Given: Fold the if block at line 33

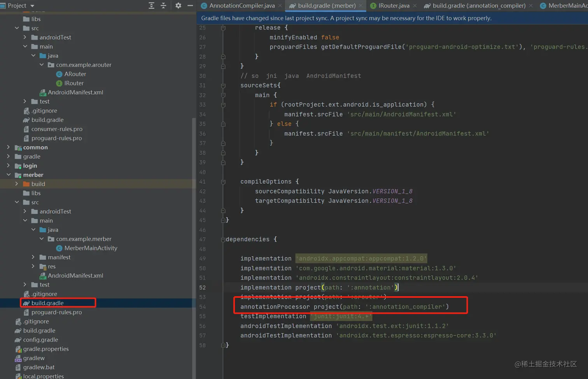Looking at the screenshot, I should coord(223,105).
